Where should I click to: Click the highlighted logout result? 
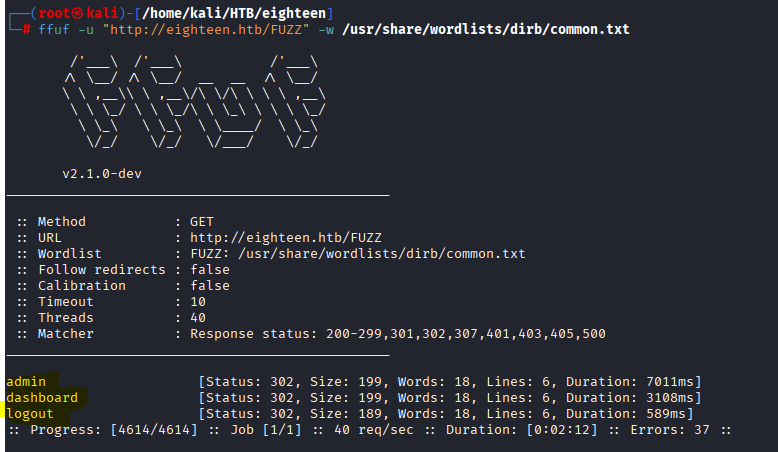tap(30, 414)
